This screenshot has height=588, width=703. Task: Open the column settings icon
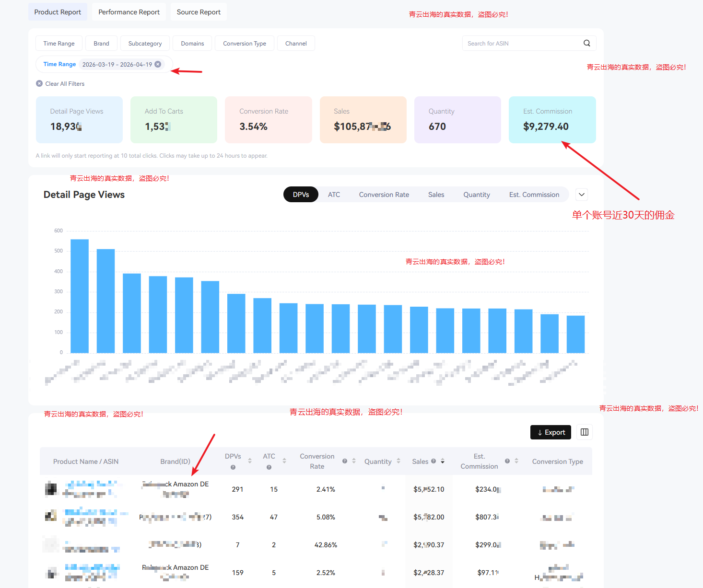point(584,432)
